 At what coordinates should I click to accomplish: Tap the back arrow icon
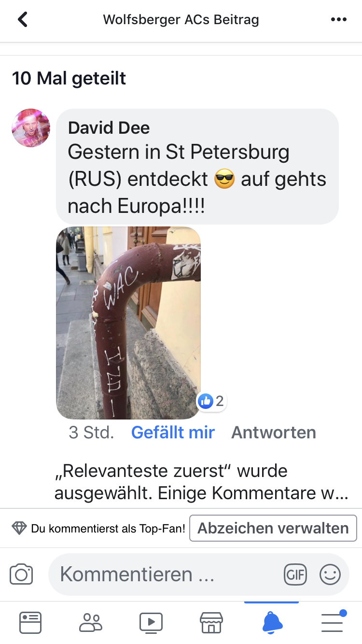click(x=23, y=20)
